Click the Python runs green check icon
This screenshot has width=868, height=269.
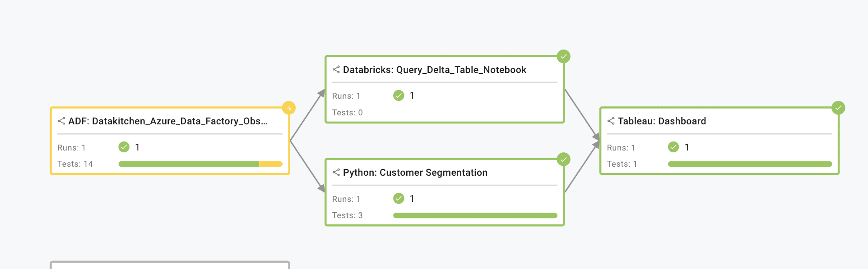point(399,198)
